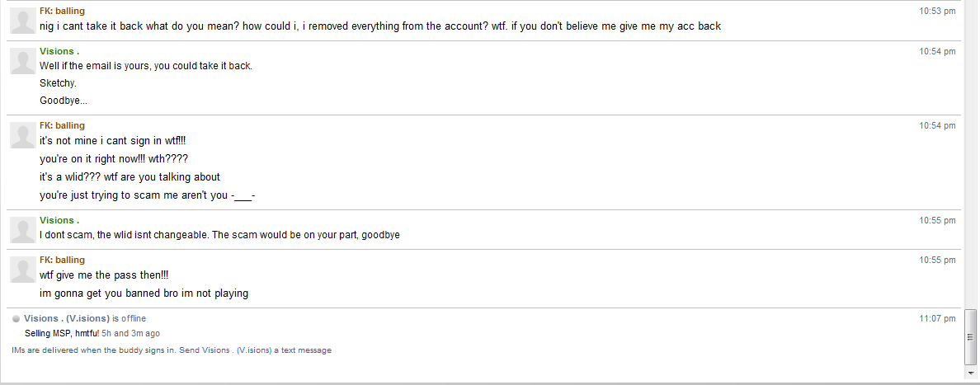Click FK: balling's avatar on the 10:53 pm message
The height and width of the screenshot is (385, 980).
[22, 21]
